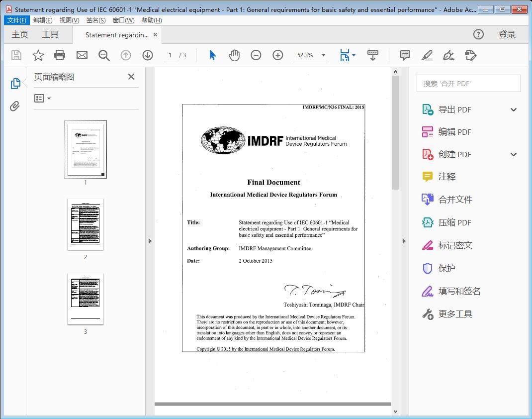The image size is (532, 419).
Task: Click the magnifier search icon
Action: click(x=104, y=55)
